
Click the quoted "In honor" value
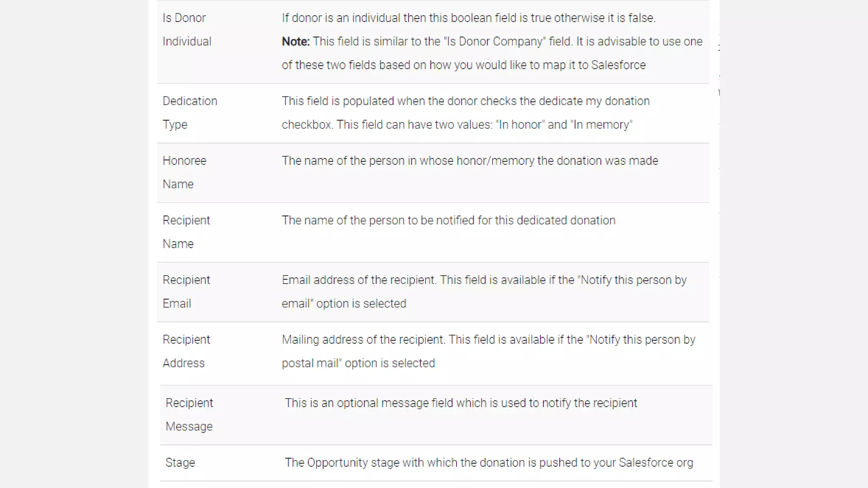coord(520,125)
